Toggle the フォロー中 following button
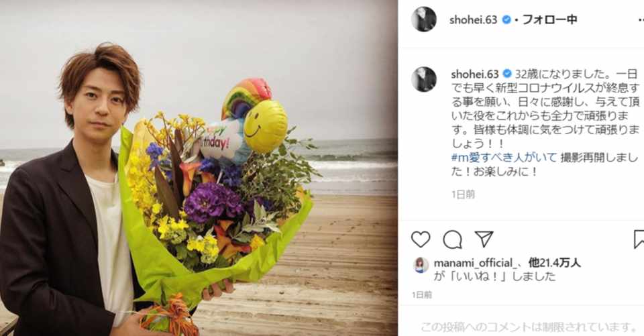Viewport: 644px width, 336px height. [x=549, y=19]
